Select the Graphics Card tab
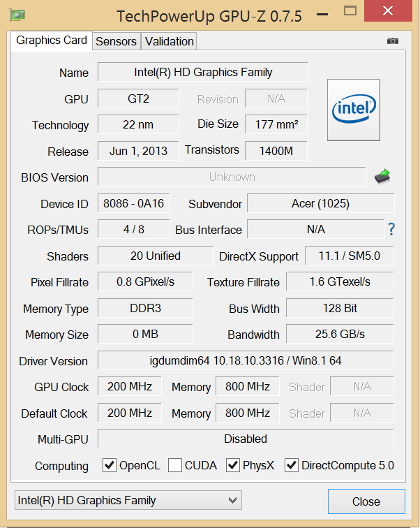The height and width of the screenshot is (528, 420). point(52,41)
